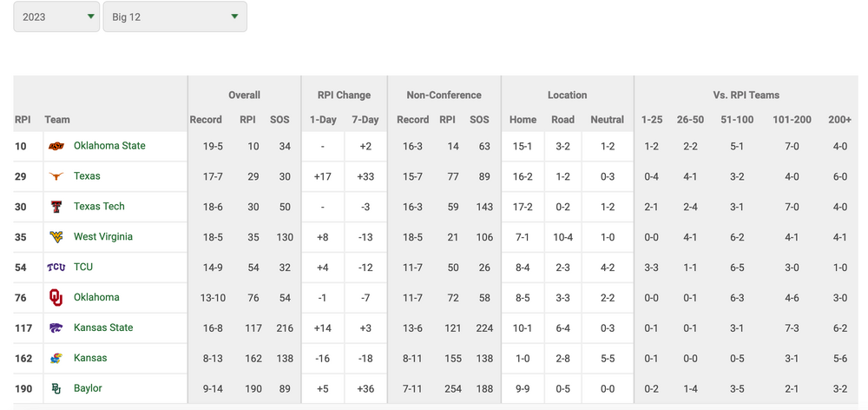The image size is (868, 410).
Task: Open the 2023 season year dropdown
Action: [x=56, y=17]
